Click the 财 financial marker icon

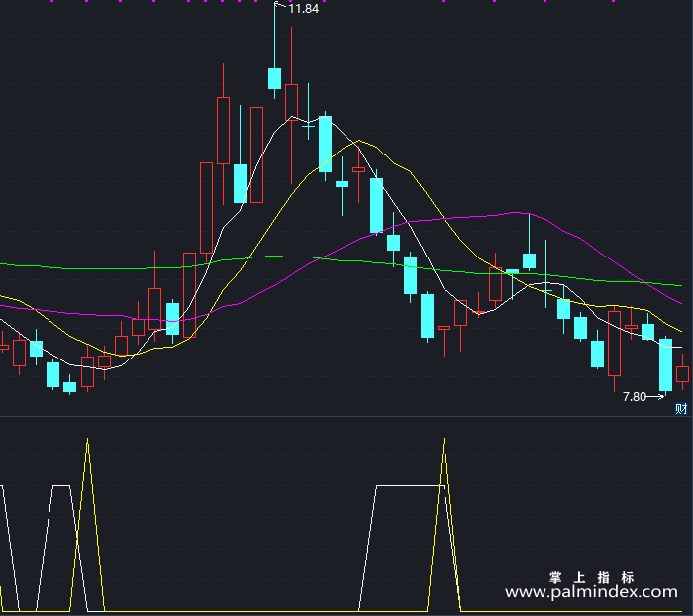681,409
